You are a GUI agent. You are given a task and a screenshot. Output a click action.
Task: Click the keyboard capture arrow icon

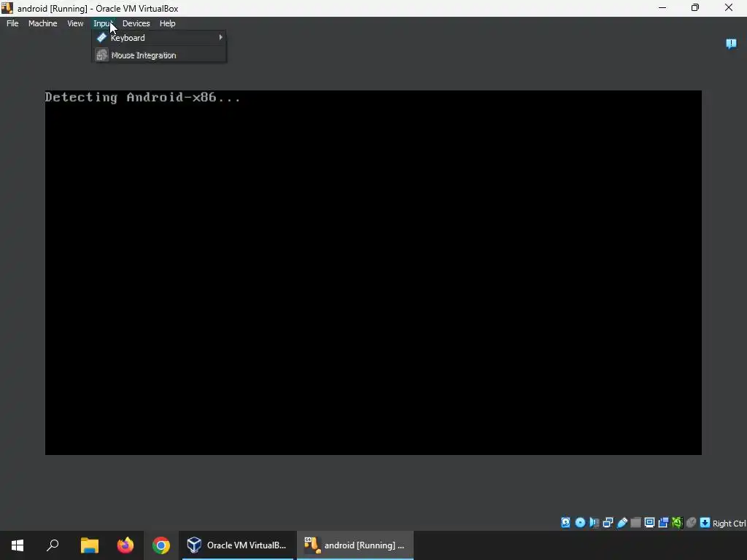coord(705,523)
